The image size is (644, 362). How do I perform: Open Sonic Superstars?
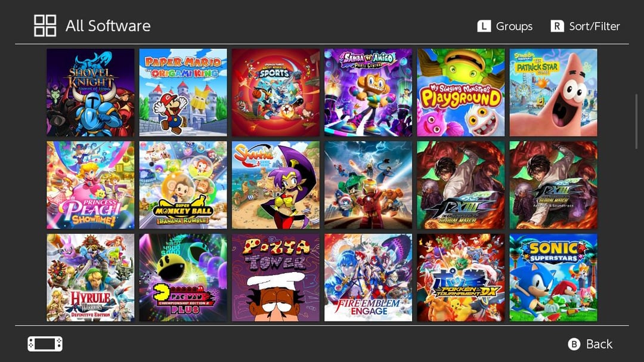(553, 278)
